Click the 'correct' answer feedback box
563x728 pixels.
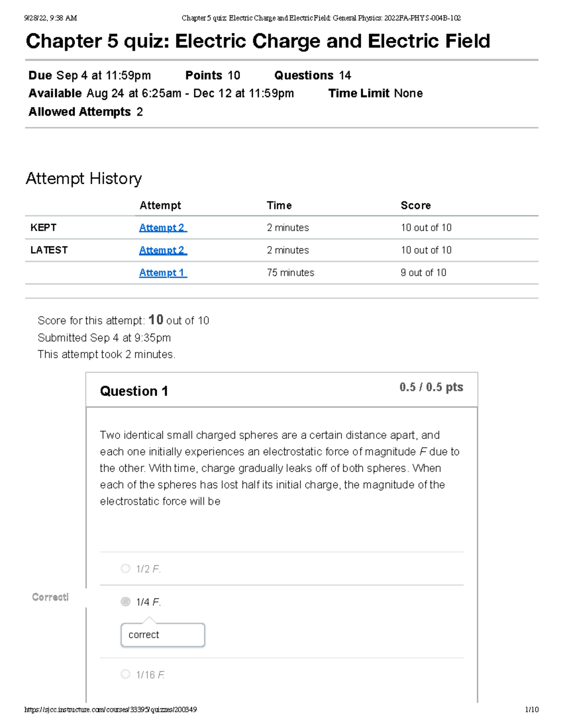163,635
